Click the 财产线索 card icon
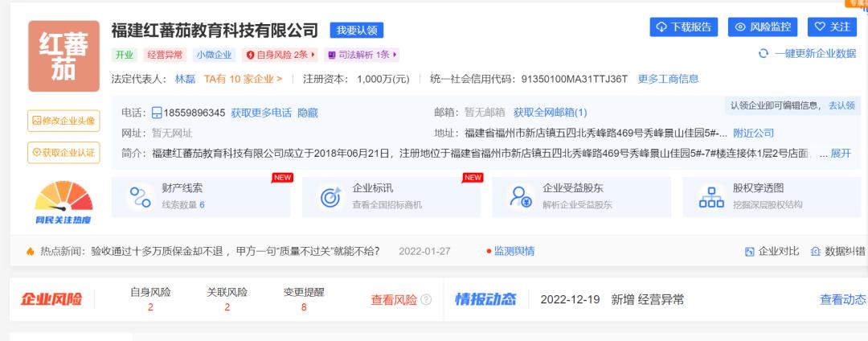Screen dimensions: 868x341 (x=140, y=197)
